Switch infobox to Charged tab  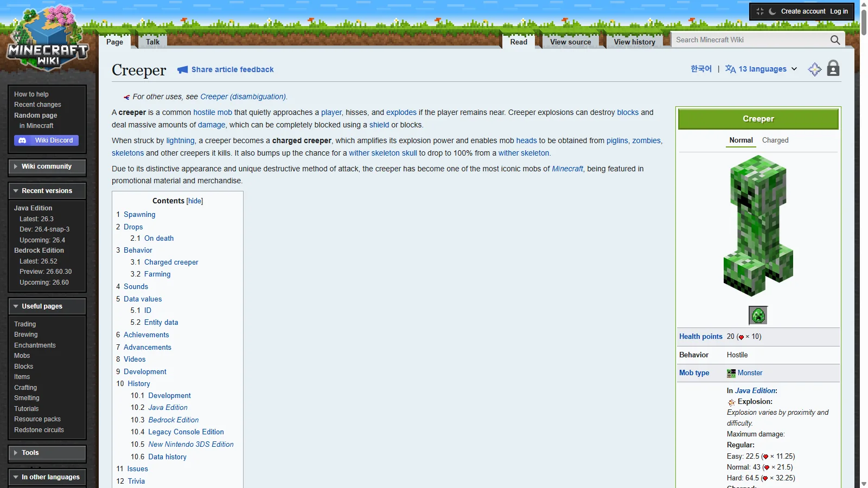pyautogui.click(x=775, y=140)
